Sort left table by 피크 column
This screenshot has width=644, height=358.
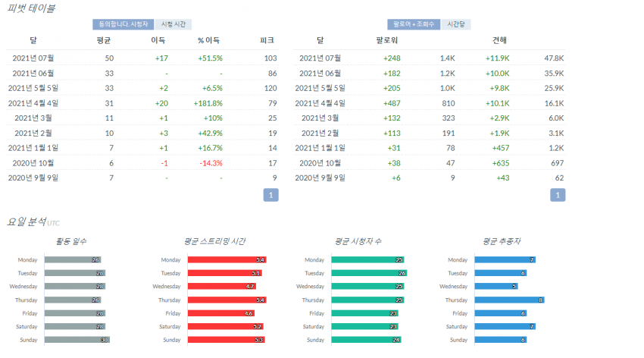(267, 40)
